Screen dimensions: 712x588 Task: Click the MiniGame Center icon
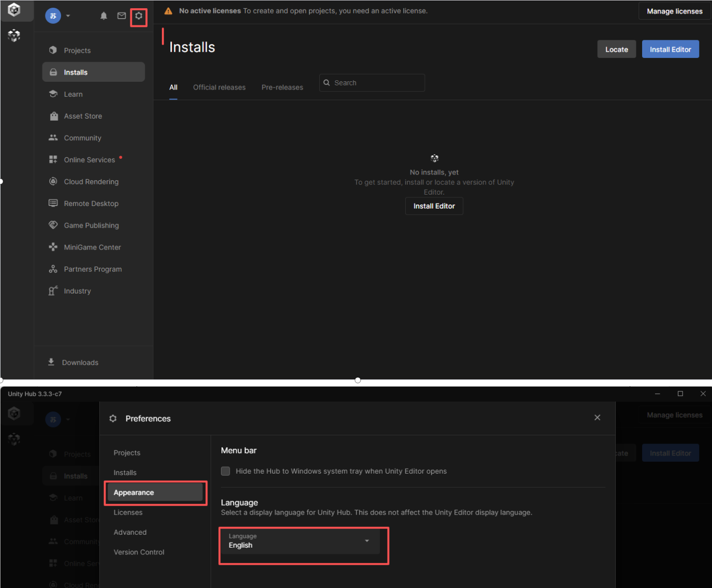pos(53,247)
